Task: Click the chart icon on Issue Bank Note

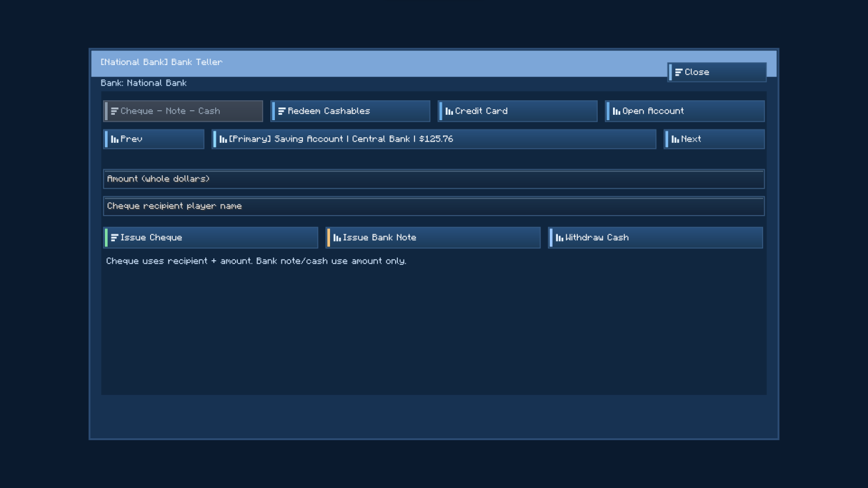Action: point(337,238)
